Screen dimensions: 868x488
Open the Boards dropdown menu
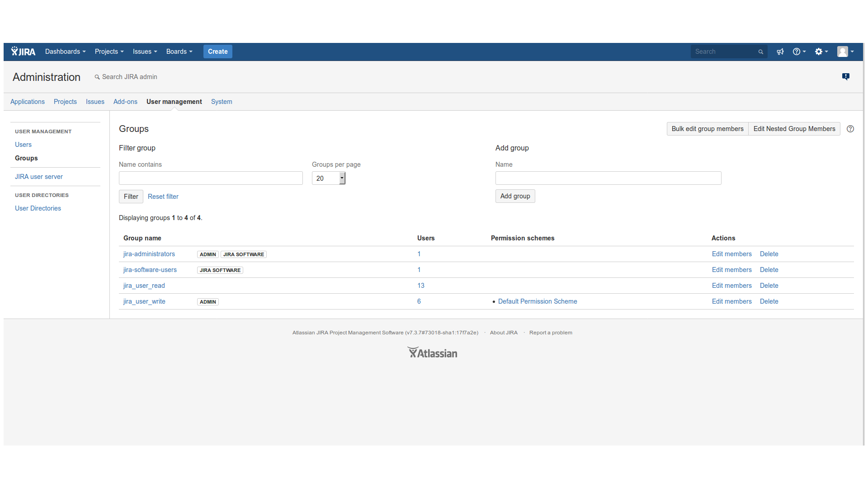179,52
